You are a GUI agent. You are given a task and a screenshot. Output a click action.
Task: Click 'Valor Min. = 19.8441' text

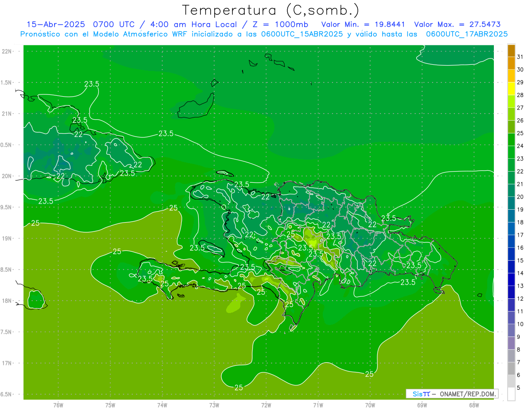[364, 24]
